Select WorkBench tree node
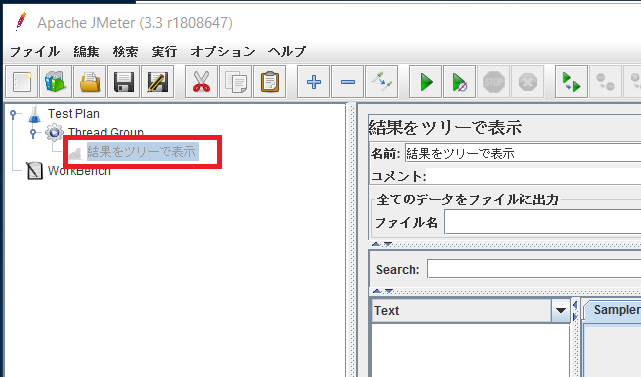 79,171
